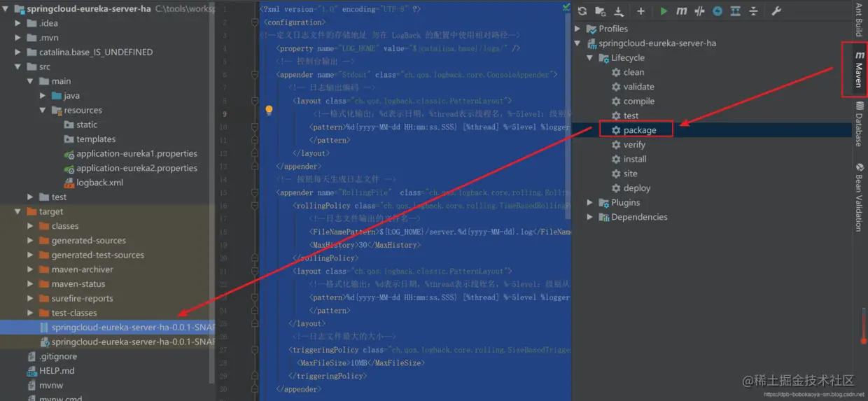Image resolution: width=868 pixels, height=401 pixels.
Task: Select the clean lifecycle goal
Action: [x=628, y=72]
